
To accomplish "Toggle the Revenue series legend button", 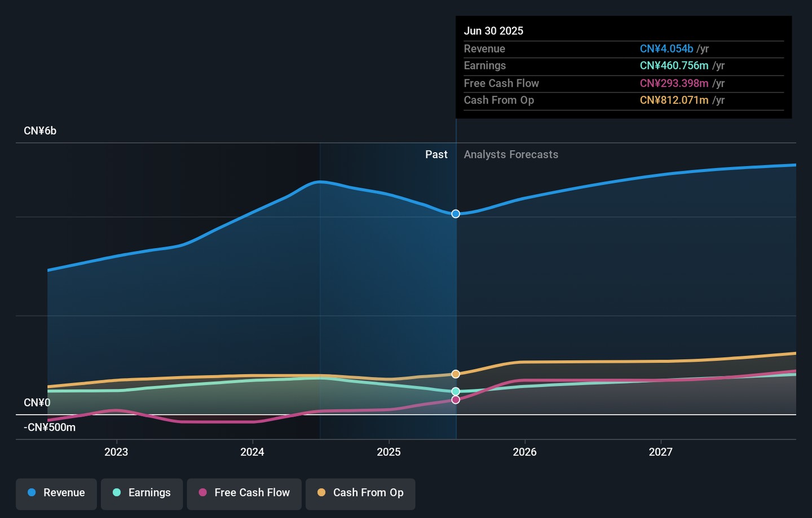I will pos(56,493).
